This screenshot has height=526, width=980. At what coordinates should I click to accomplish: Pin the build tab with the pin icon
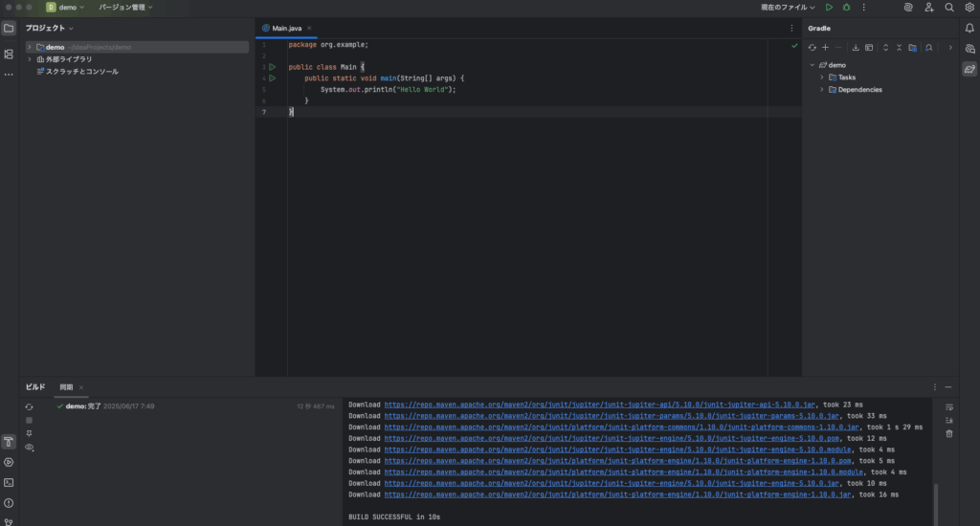[x=29, y=433]
